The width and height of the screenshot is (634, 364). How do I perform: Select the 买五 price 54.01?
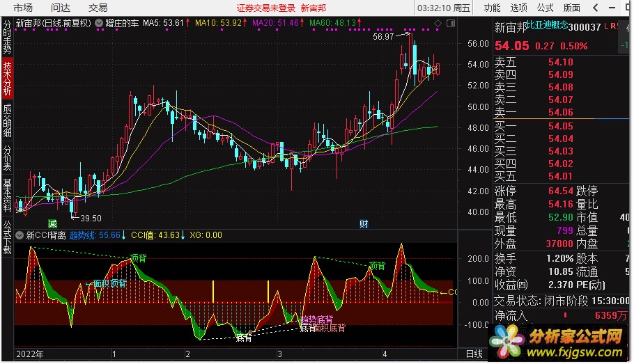[560, 176]
